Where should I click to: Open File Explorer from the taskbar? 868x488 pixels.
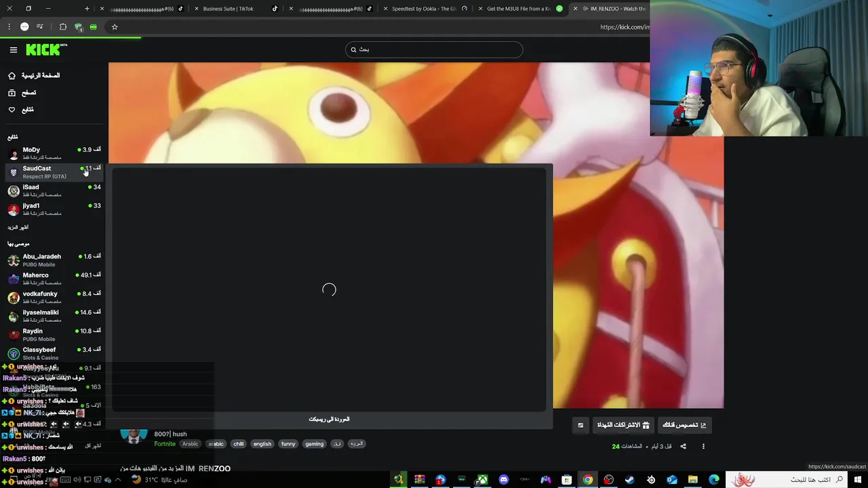point(692,480)
